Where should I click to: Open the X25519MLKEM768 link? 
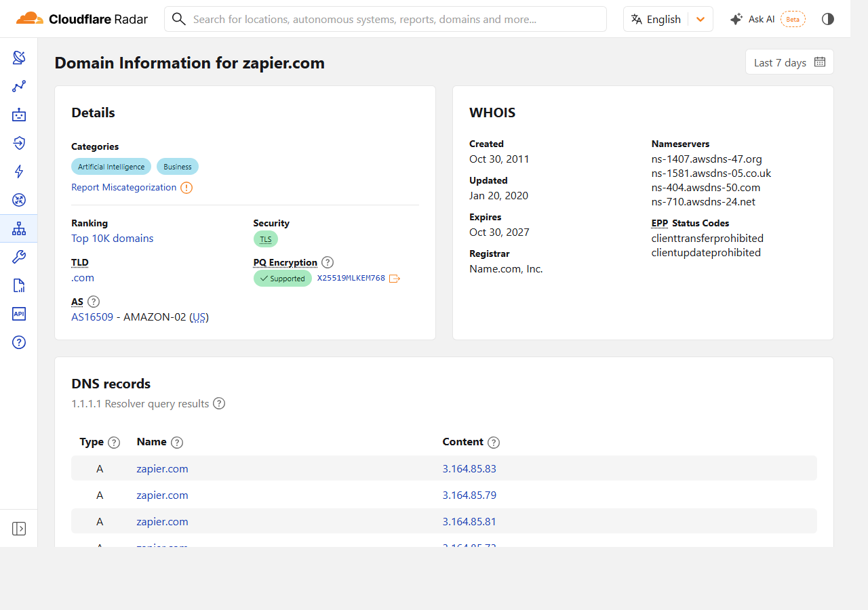(351, 279)
